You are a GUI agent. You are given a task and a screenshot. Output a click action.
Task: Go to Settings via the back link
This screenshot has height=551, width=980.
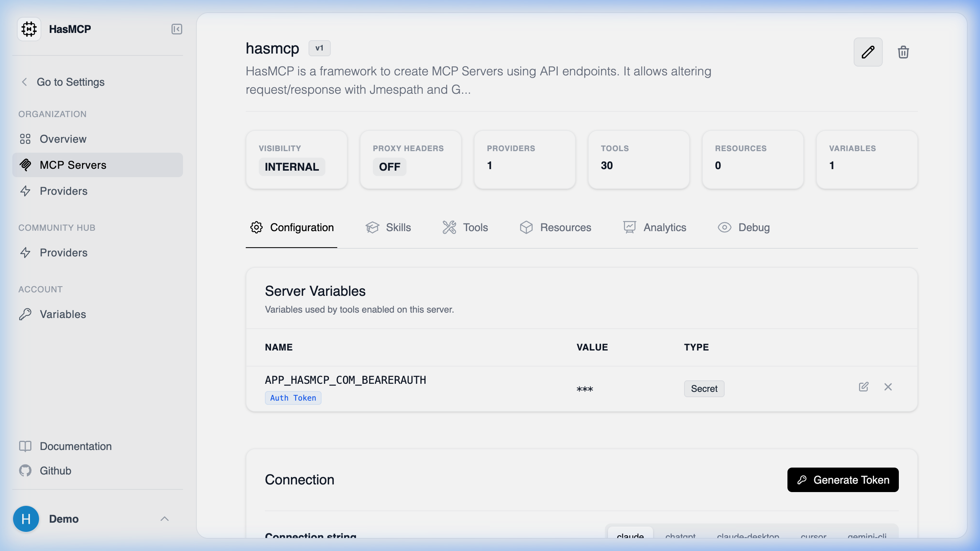(x=70, y=82)
